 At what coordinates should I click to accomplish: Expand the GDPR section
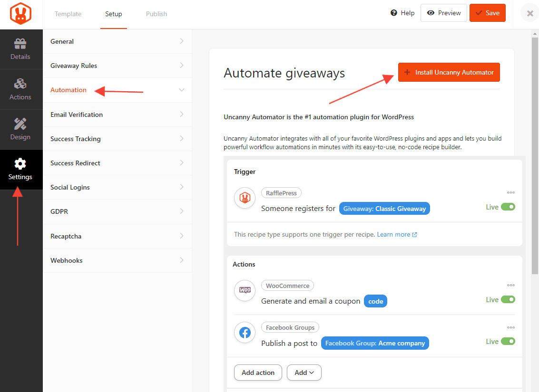(117, 211)
